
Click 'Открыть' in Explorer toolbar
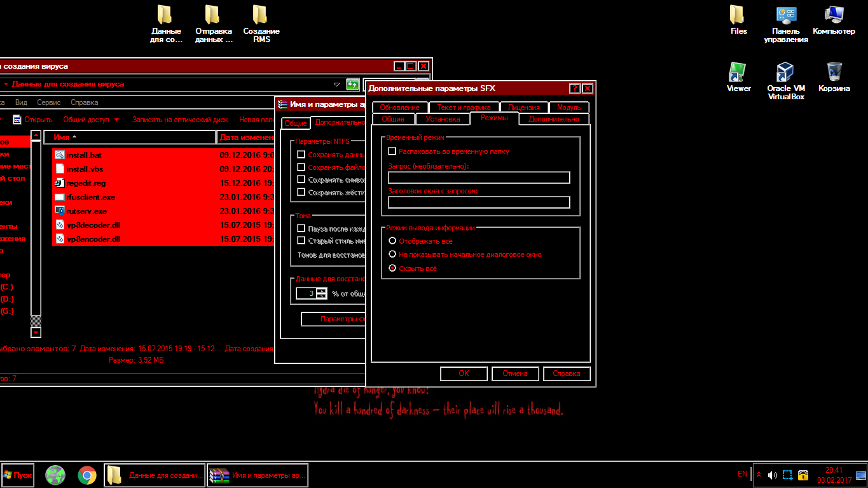pyautogui.click(x=33, y=120)
